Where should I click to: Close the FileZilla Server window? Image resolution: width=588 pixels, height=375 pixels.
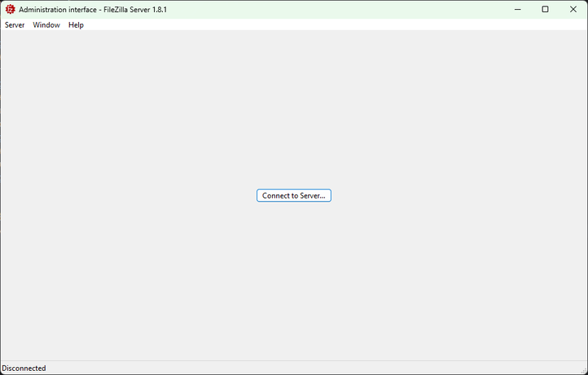tap(573, 10)
